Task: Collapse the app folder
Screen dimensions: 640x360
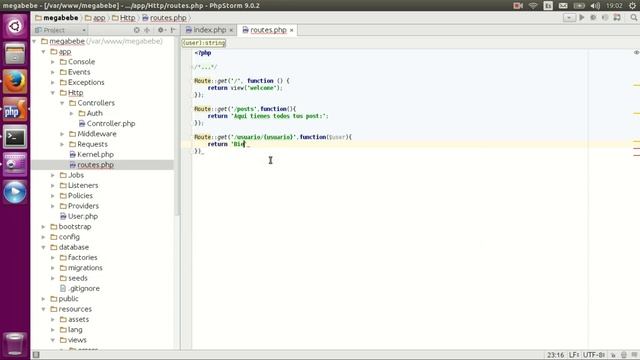Action: [x=44, y=52]
